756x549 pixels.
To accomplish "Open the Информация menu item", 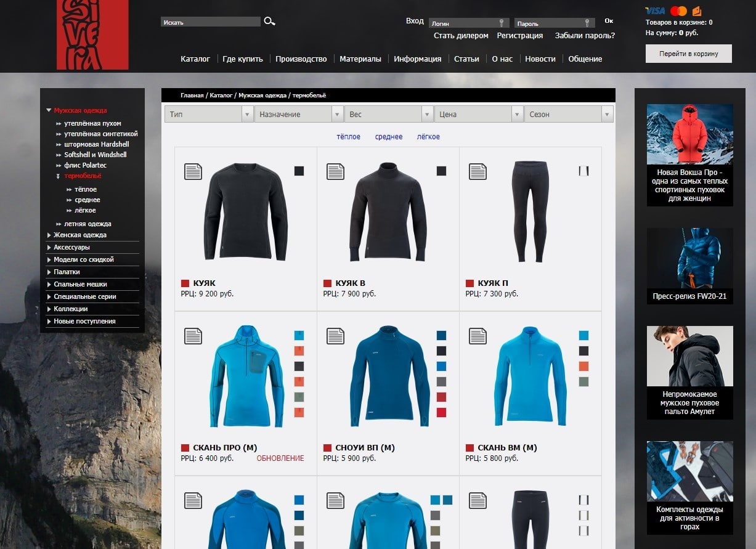I will (x=418, y=59).
